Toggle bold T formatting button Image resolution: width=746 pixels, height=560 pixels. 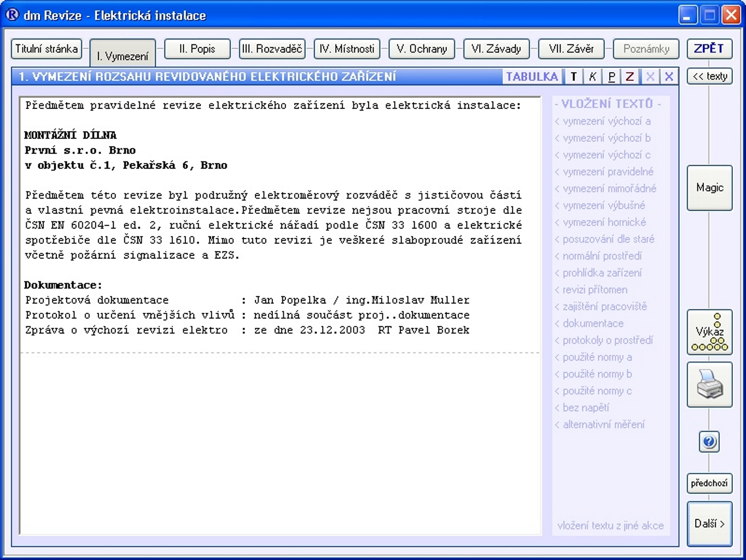pyautogui.click(x=573, y=77)
